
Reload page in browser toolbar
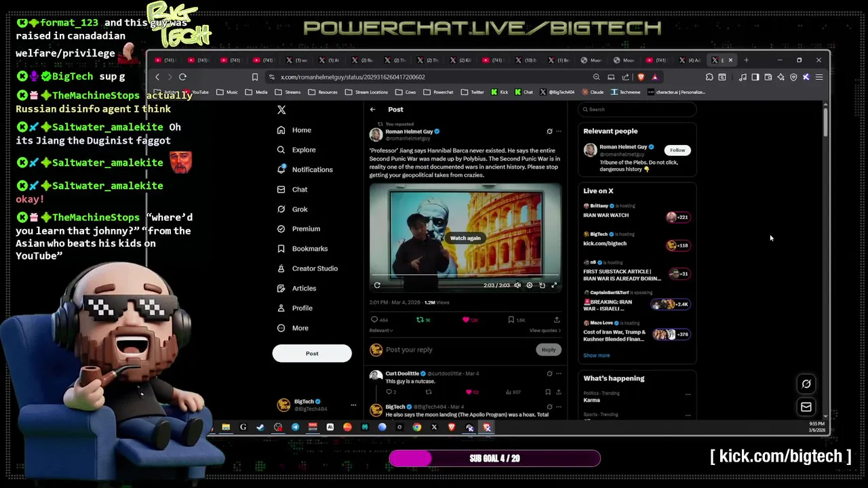182,77
